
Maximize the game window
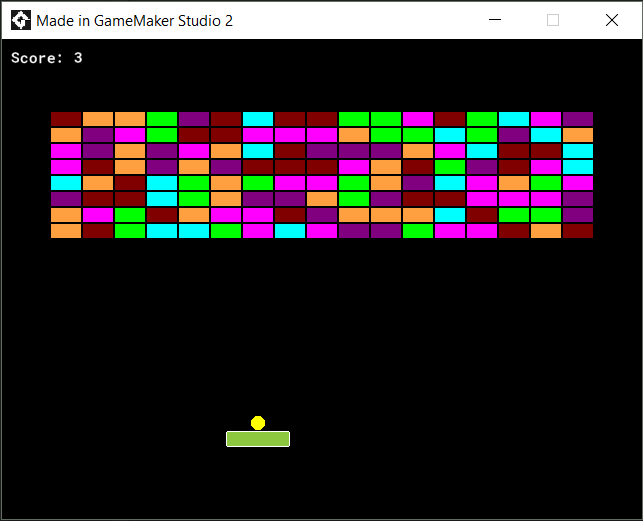click(x=553, y=20)
